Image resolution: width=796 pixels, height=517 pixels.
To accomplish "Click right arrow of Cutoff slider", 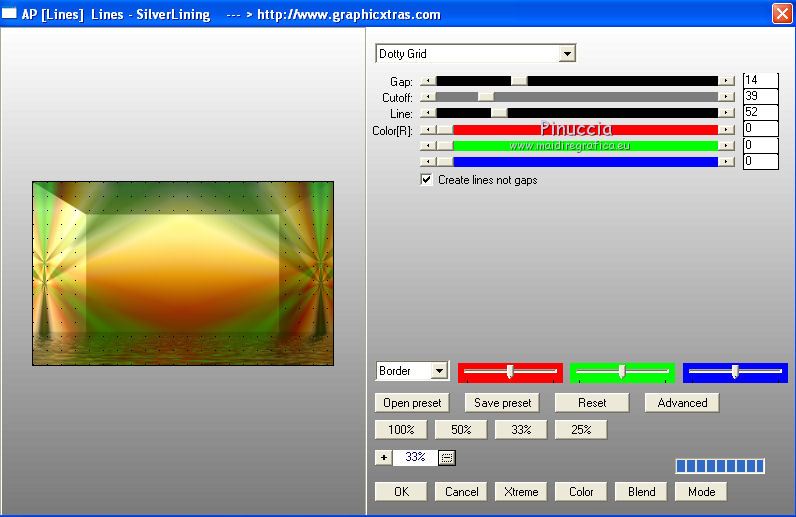I will (726, 96).
